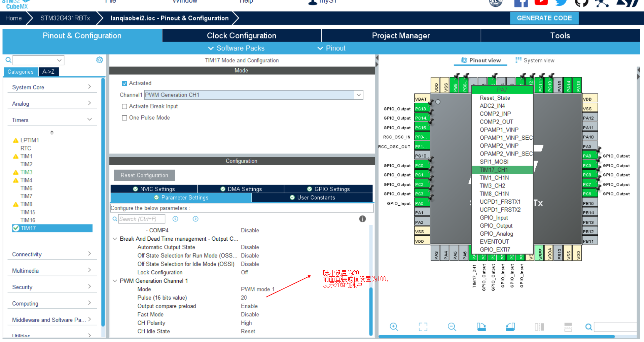
Task: Go to the previous parameter search result
Action: click(175, 219)
